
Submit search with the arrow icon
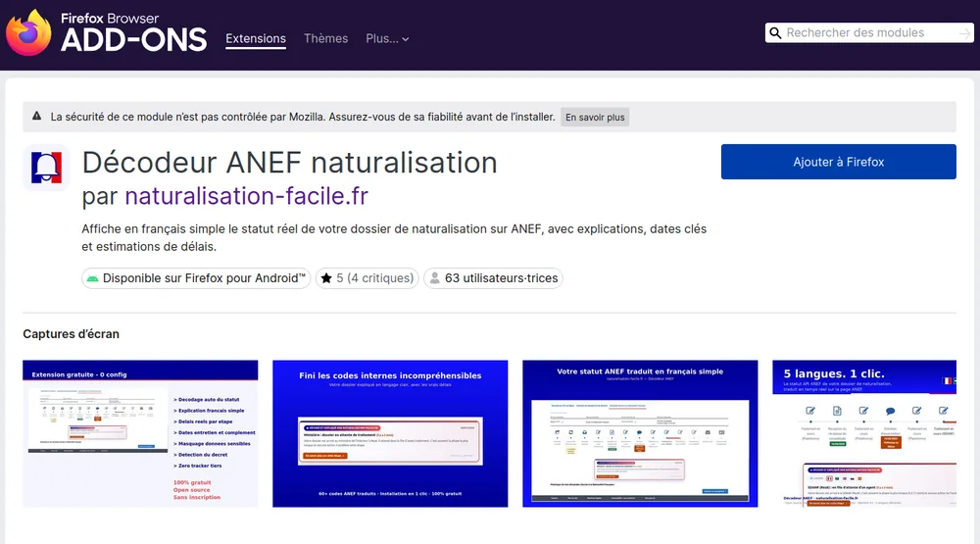pyautogui.click(x=965, y=33)
